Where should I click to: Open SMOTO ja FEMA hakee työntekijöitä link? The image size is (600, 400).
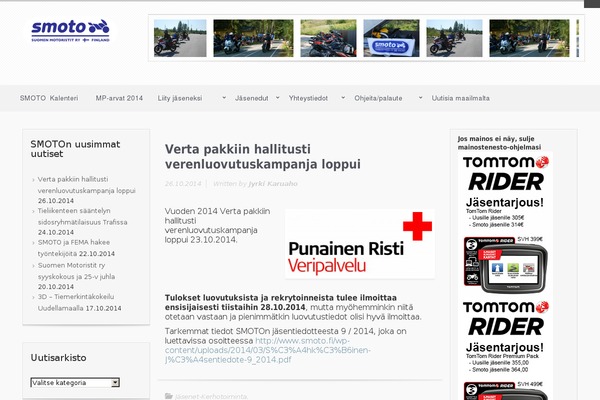click(74, 248)
